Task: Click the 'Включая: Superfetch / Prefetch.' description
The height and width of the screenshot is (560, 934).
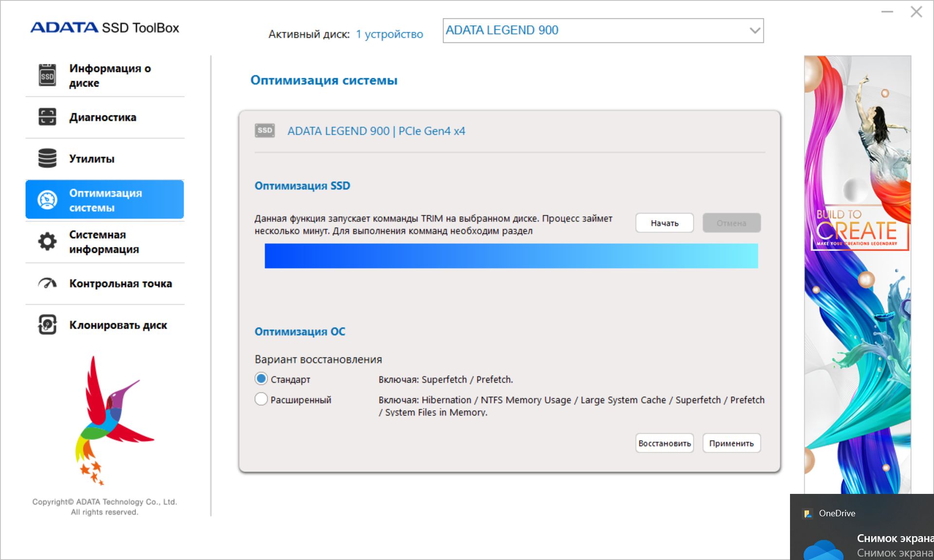Action: (446, 379)
